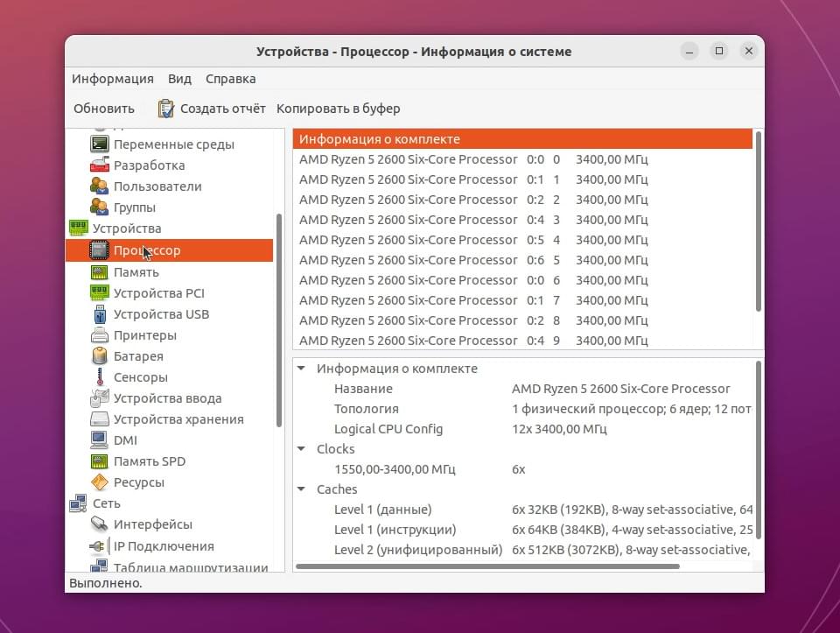840x633 pixels.
Task: Open the Справка menu
Action: pos(230,79)
